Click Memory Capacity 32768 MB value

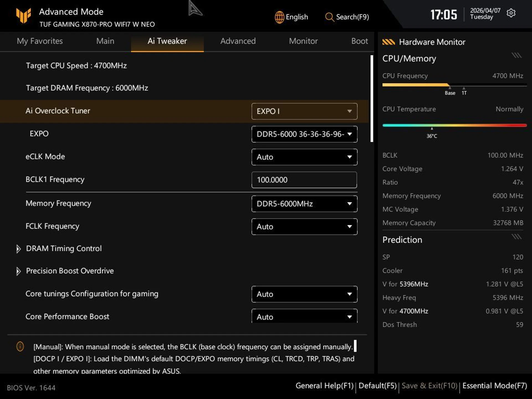point(508,223)
